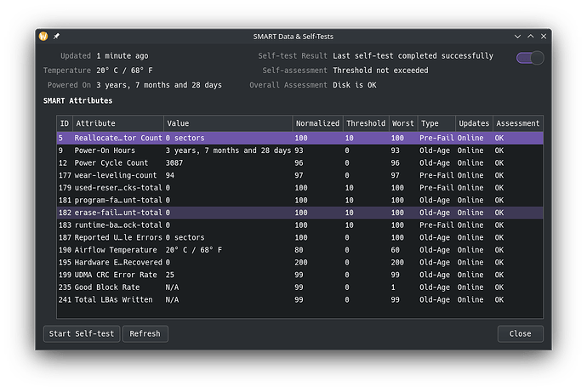
Task: Select the erase-fail…unt-total row
Action: [x=299, y=213]
